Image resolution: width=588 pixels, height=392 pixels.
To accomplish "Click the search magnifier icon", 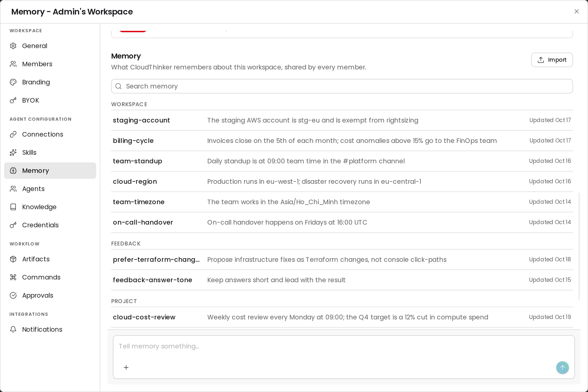I will [x=118, y=86].
